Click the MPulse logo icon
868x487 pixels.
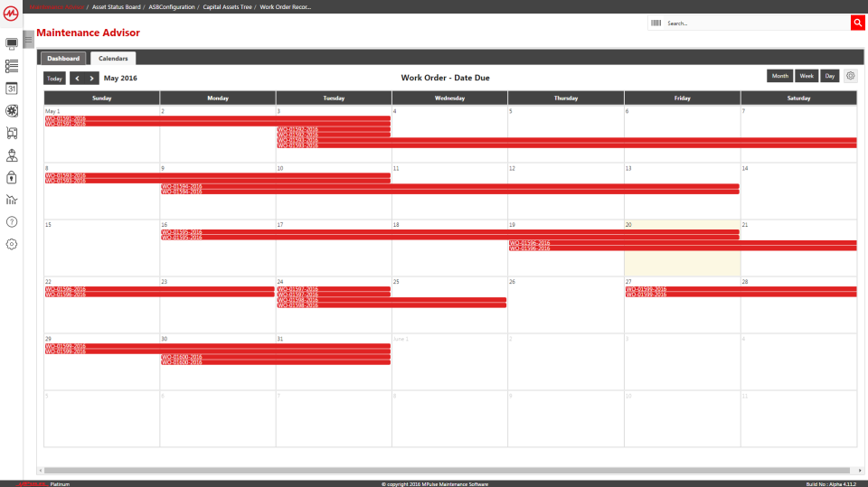pyautogui.click(x=11, y=15)
